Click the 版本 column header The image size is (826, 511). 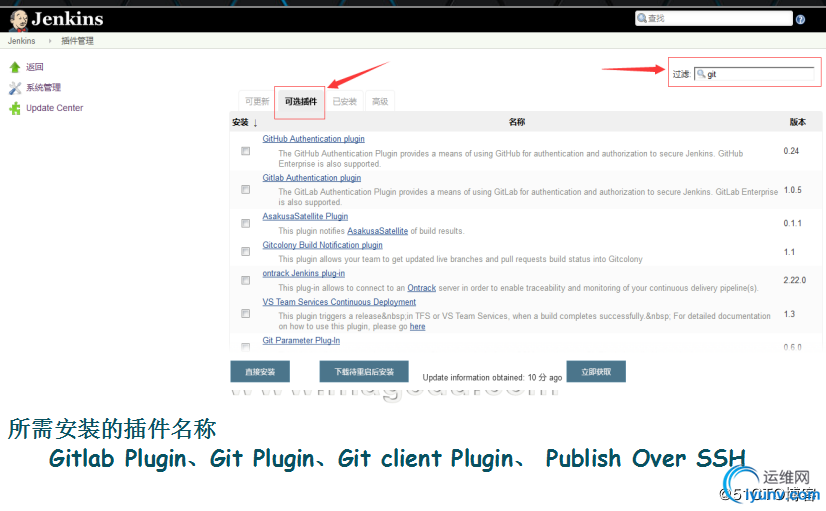pyautogui.click(x=798, y=122)
